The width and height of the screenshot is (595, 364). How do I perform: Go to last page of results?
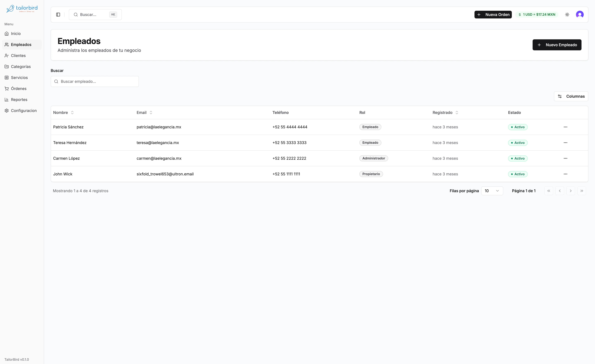582,191
